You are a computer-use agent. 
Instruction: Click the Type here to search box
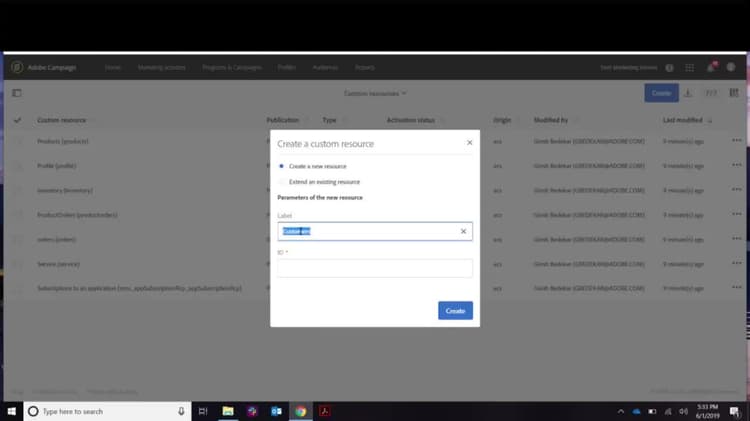point(107,411)
